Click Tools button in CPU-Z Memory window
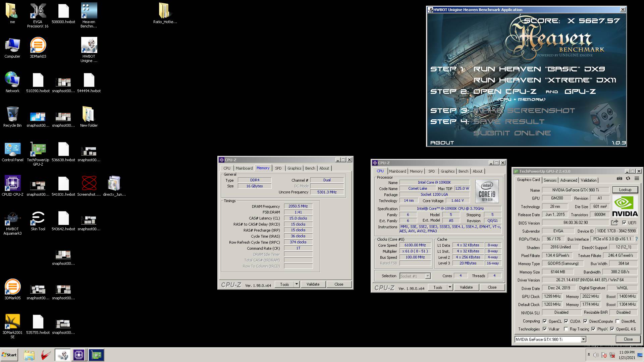The height and width of the screenshot is (362, 644). click(x=284, y=284)
